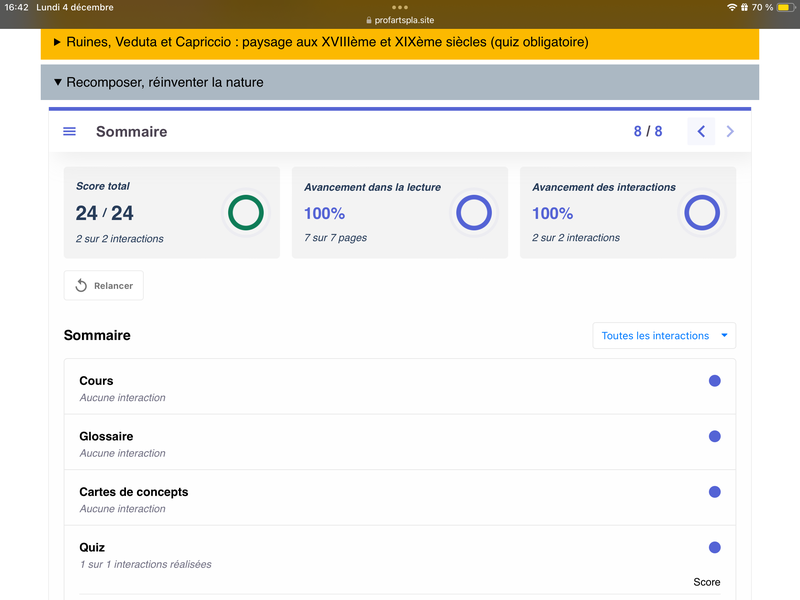Open the Toutes les interactions dropdown
The height and width of the screenshot is (600, 800).
664,336
